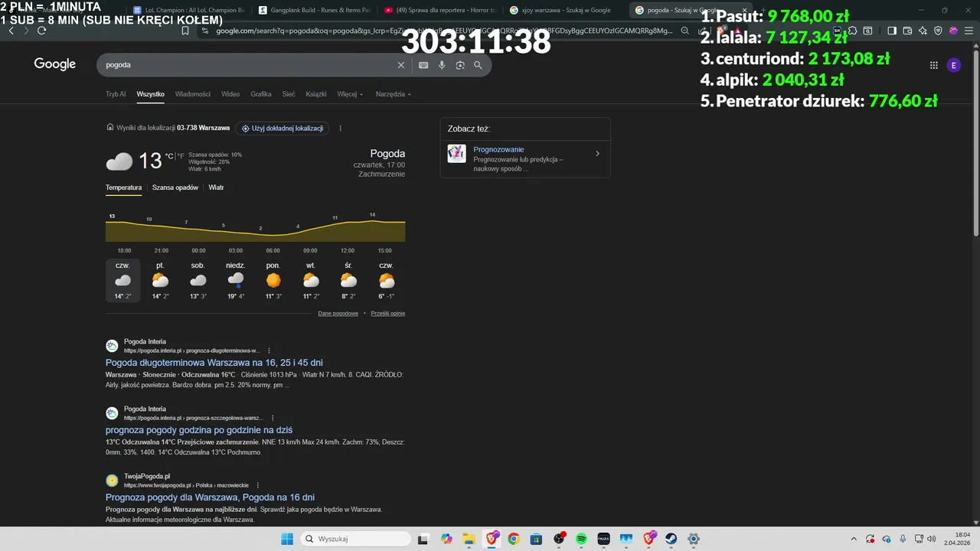Image resolution: width=980 pixels, height=551 pixels.
Task: Click Prześlij opinię link
Action: pos(388,314)
